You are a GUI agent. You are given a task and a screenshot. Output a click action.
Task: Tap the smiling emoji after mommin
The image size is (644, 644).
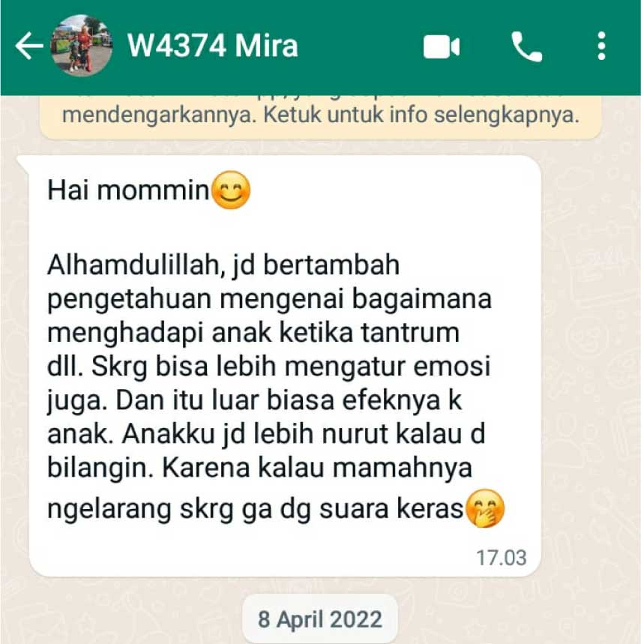click(231, 190)
